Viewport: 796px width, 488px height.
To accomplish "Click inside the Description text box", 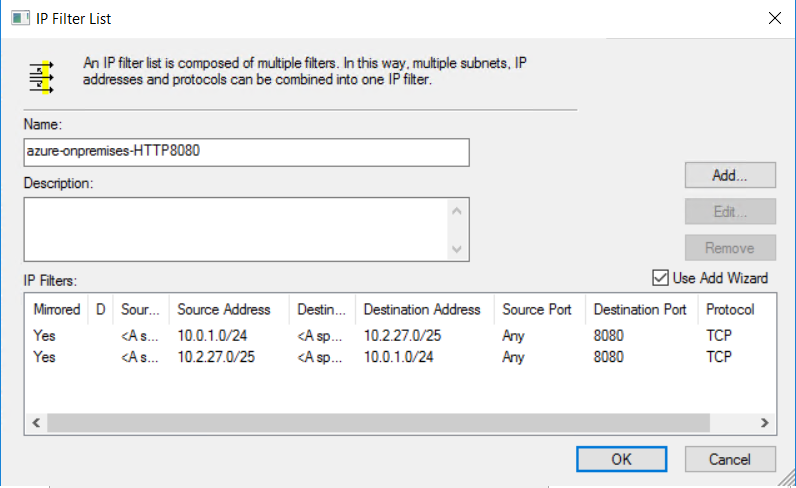I will [x=236, y=229].
